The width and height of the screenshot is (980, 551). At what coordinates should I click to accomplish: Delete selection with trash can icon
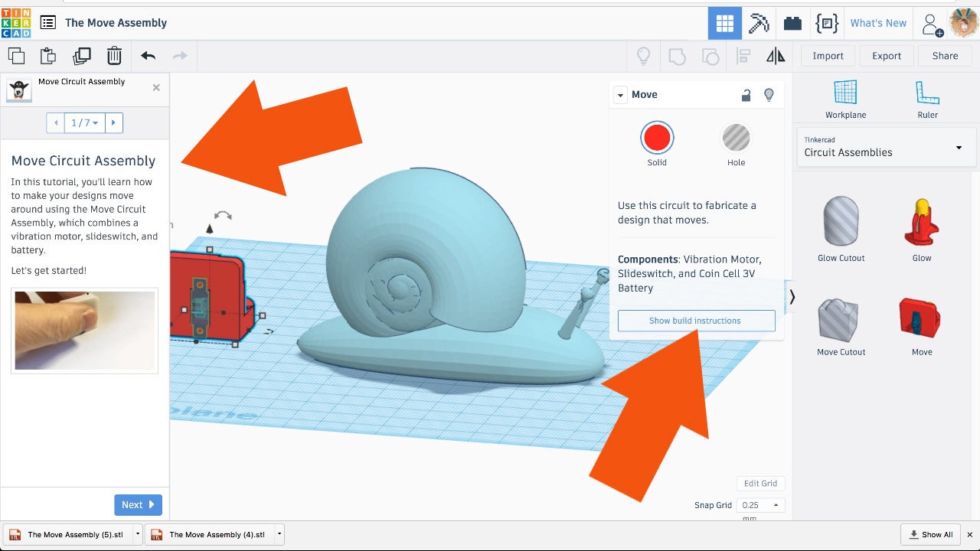pyautogui.click(x=114, y=56)
